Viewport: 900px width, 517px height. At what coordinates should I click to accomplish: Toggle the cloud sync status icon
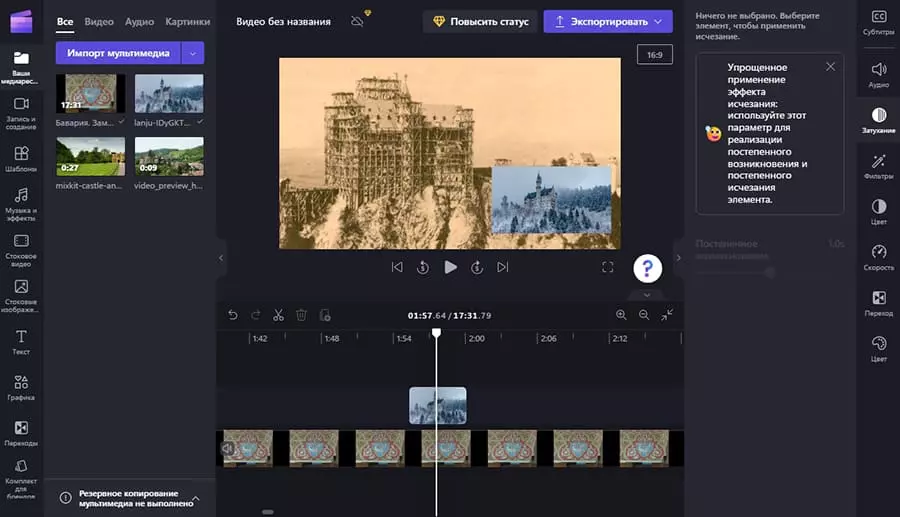pyautogui.click(x=358, y=21)
